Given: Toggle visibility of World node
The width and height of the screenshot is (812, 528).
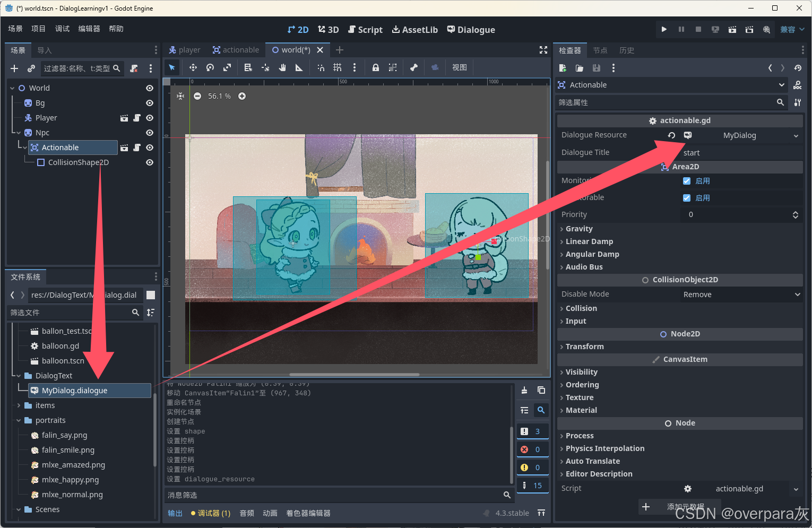Looking at the screenshot, I should (x=150, y=88).
